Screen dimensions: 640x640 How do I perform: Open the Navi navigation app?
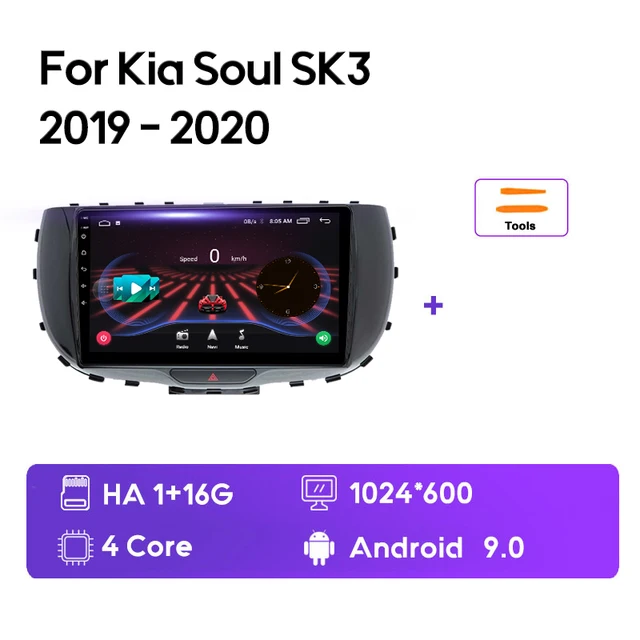tap(212, 339)
